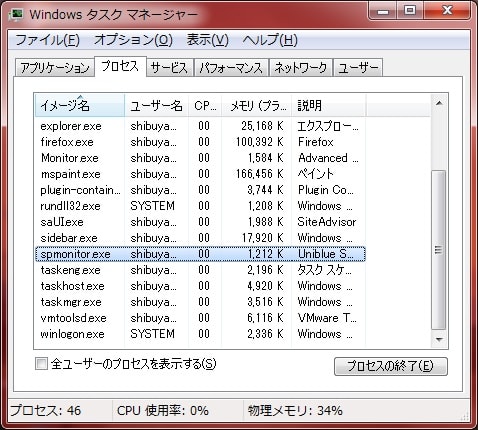Switch to the ネットワーク tab

pos(300,68)
